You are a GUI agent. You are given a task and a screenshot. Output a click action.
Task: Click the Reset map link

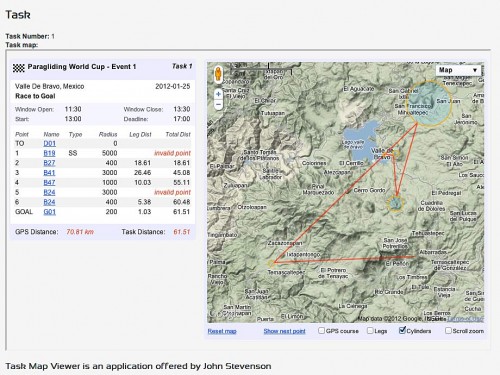pos(222,331)
